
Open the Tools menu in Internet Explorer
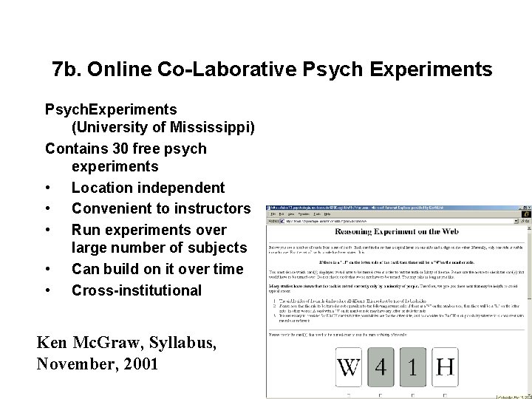317,214
